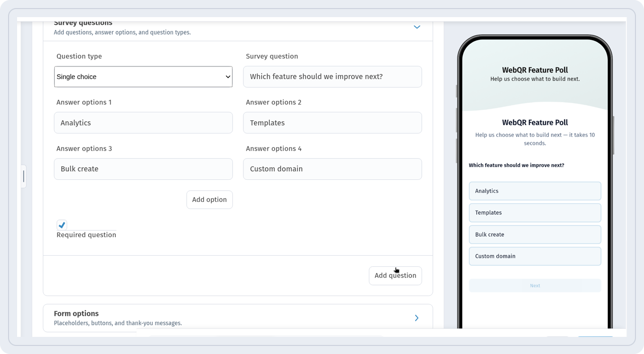
Task: Click the Form options heading text
Action: pyautogui.click(x=76, y=313)
